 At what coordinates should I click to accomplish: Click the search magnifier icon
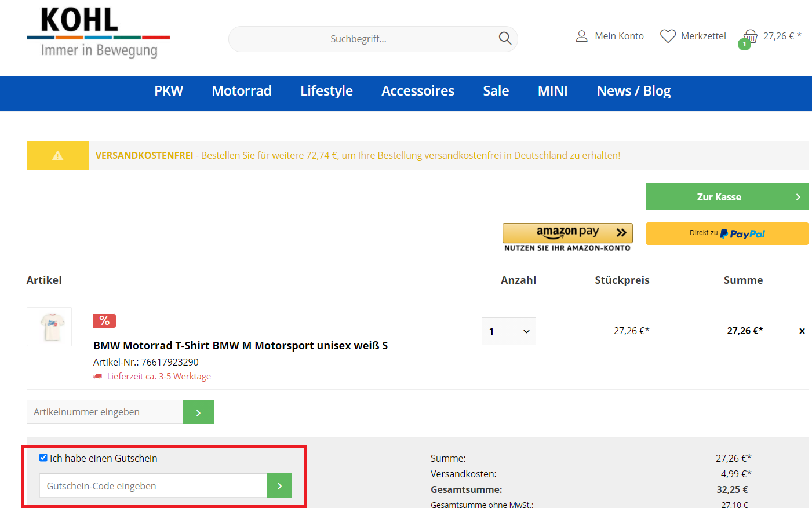click(x=505, y=38)
